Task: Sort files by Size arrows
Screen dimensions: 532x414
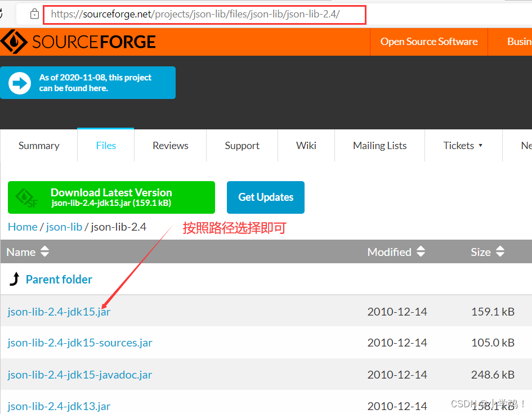Action: (x=500, y=251)
